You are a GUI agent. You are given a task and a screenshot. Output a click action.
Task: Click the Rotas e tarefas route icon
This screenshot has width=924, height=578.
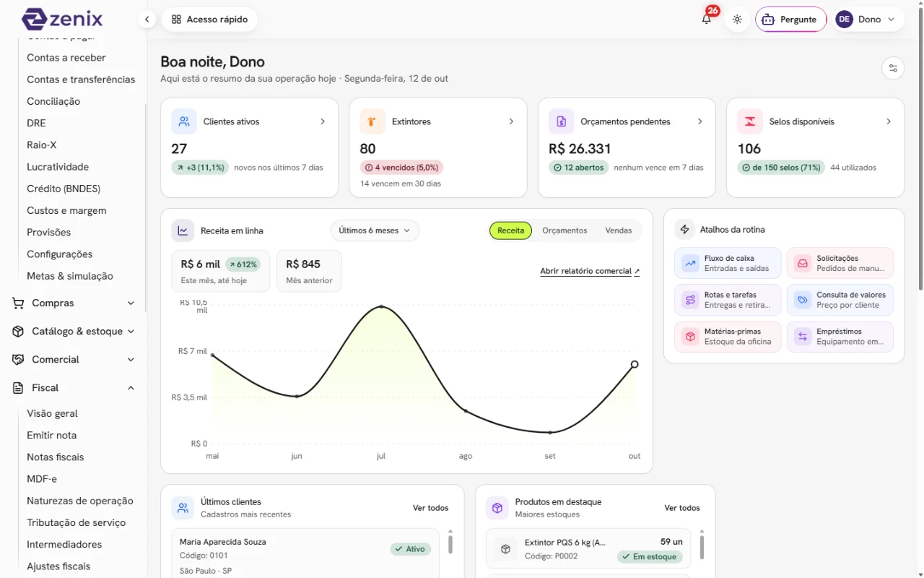point(691,300)
